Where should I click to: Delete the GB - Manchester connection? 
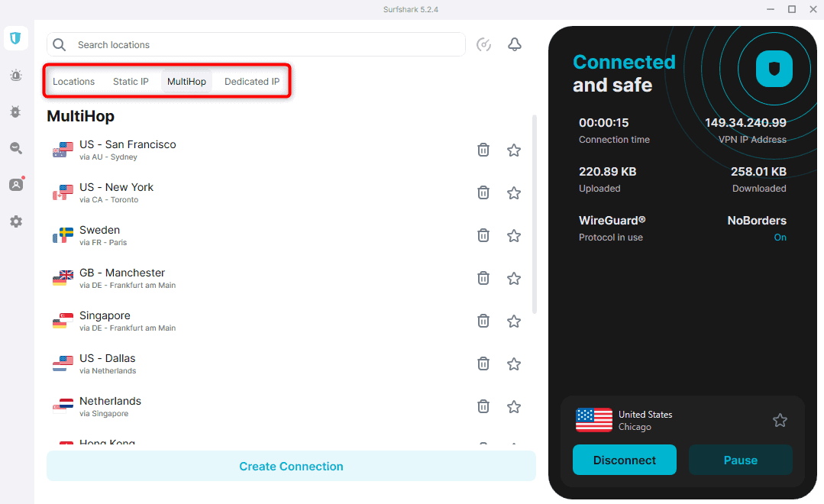point(483,278)
